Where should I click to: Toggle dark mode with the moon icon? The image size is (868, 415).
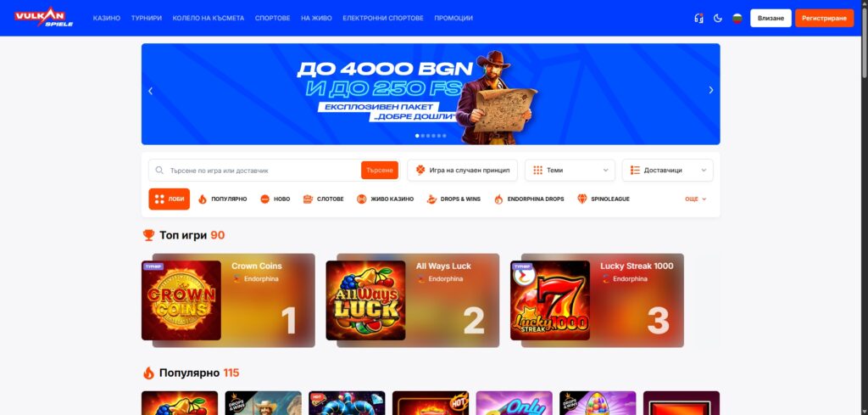click(718, 19)
